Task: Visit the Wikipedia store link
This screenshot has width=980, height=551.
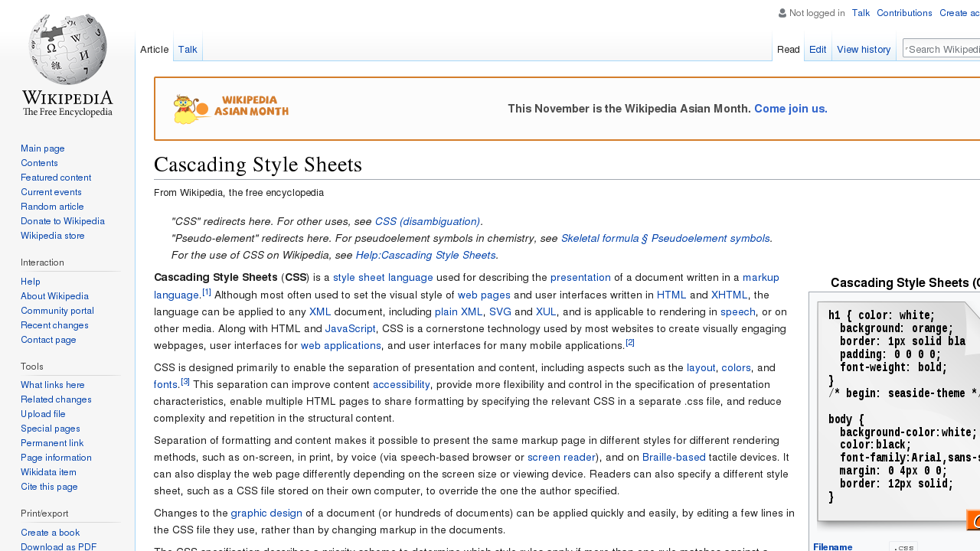Action: [53, 236]
